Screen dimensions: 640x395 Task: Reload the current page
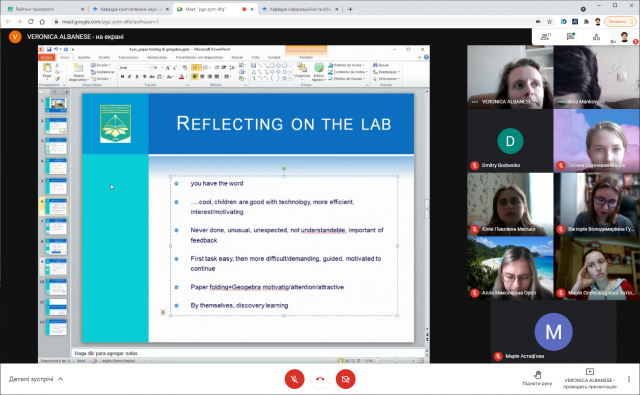point(31,22)
